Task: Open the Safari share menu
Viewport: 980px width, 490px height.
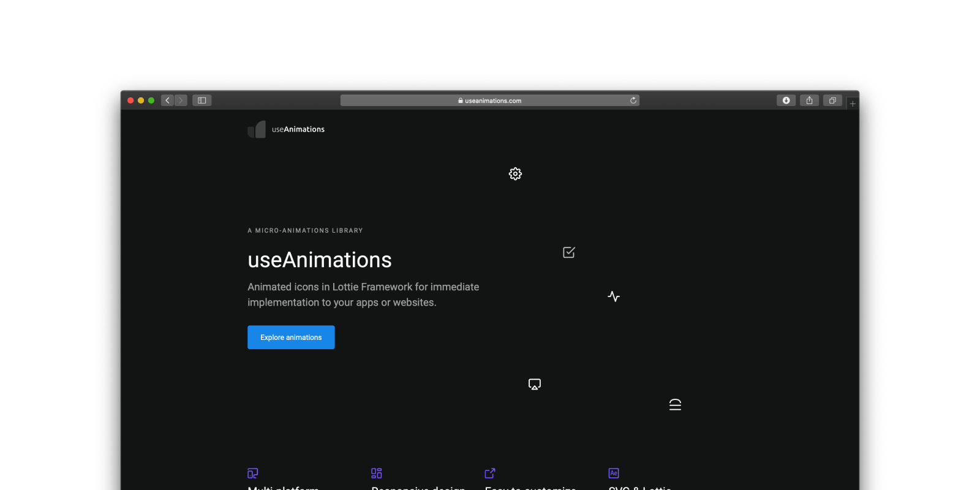Action: pos(809,100)
